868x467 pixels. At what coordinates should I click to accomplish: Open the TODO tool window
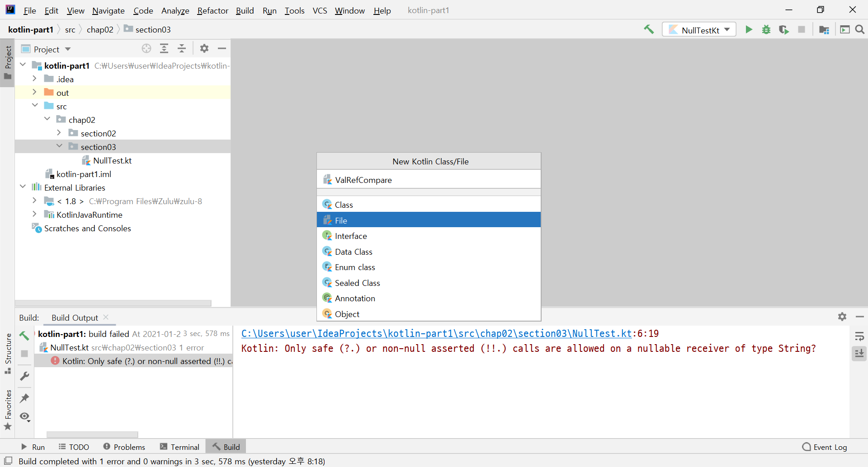(74, 447)
